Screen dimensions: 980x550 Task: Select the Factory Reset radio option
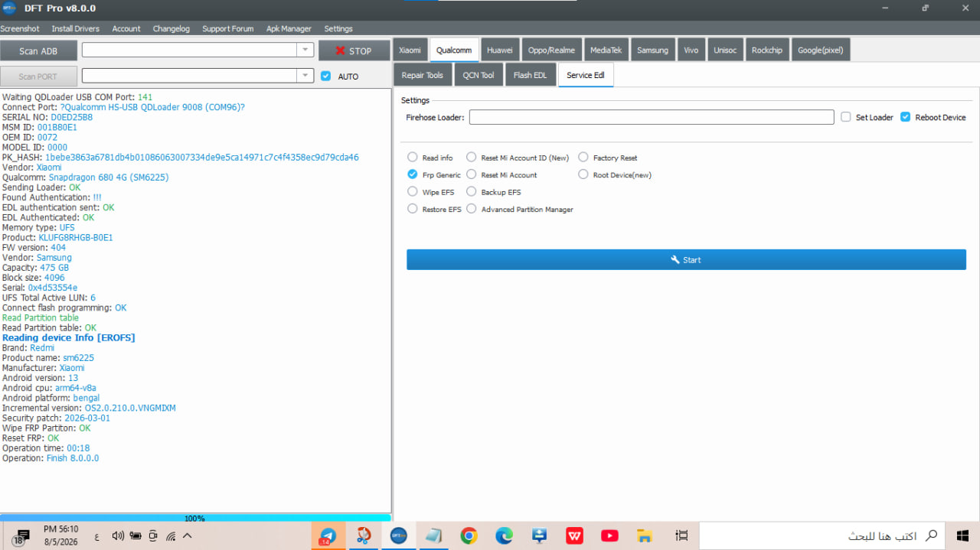coord(583,158)
